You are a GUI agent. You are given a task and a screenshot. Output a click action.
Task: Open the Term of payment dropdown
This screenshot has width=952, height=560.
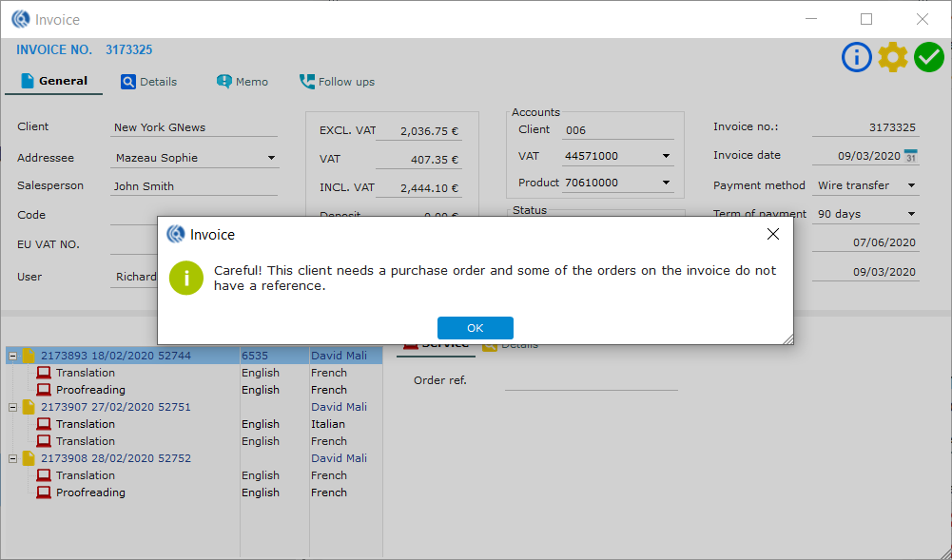911,214
